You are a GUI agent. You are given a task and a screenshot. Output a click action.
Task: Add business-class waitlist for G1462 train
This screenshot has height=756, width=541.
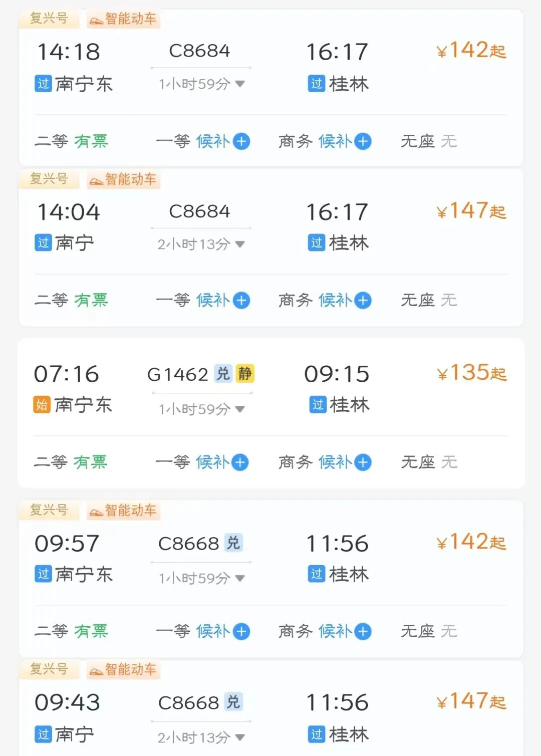[363, 462]
